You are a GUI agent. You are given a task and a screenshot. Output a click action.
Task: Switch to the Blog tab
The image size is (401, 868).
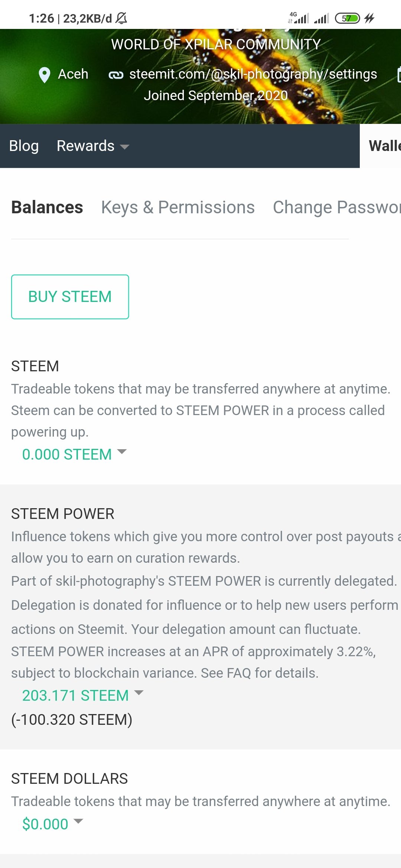[24, 146]
